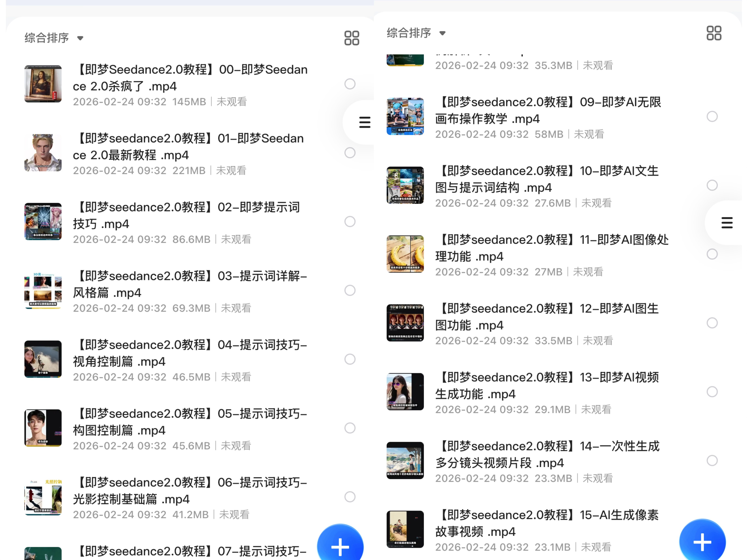
Task: Expand 综合排序 dropdown in right panel
Action: (x=416, y=33)
